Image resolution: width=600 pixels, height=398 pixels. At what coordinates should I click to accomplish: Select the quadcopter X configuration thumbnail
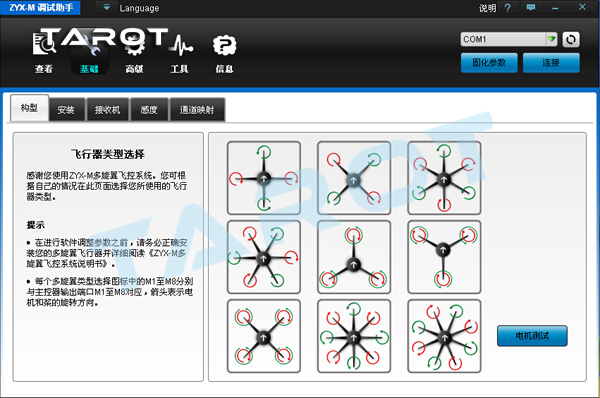pos(354,178)
